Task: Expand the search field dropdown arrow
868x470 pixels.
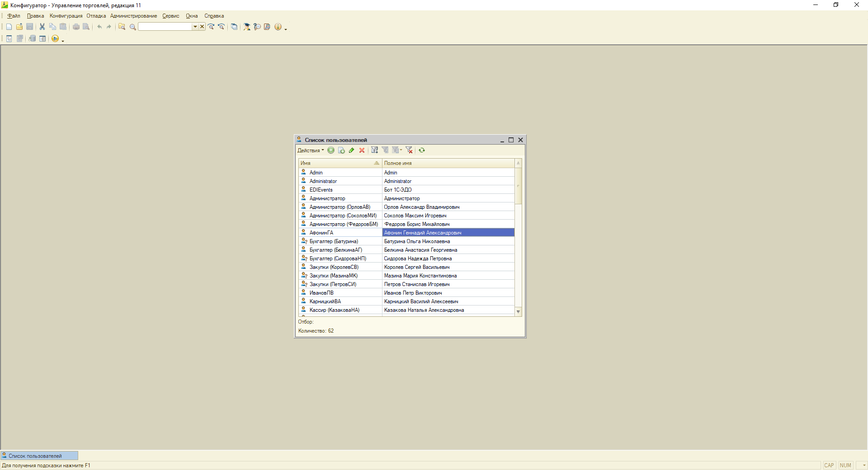Action: pos(195,27)
